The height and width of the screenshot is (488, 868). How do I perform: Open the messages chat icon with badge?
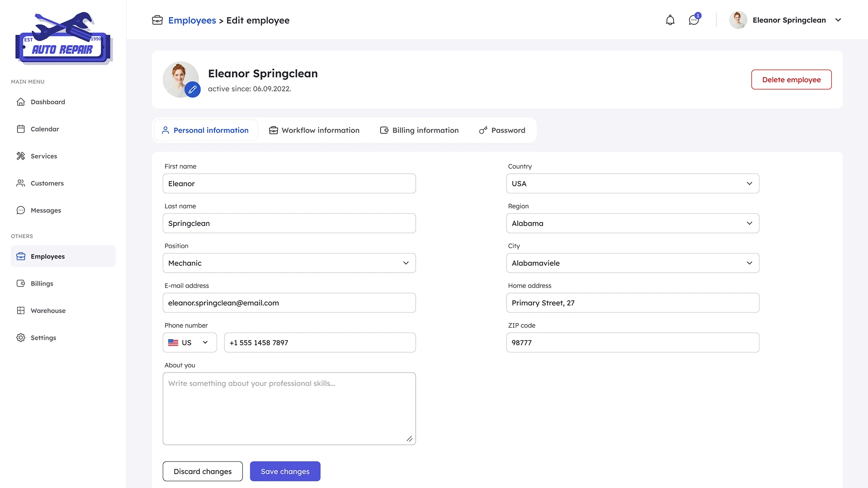[693, 20]
